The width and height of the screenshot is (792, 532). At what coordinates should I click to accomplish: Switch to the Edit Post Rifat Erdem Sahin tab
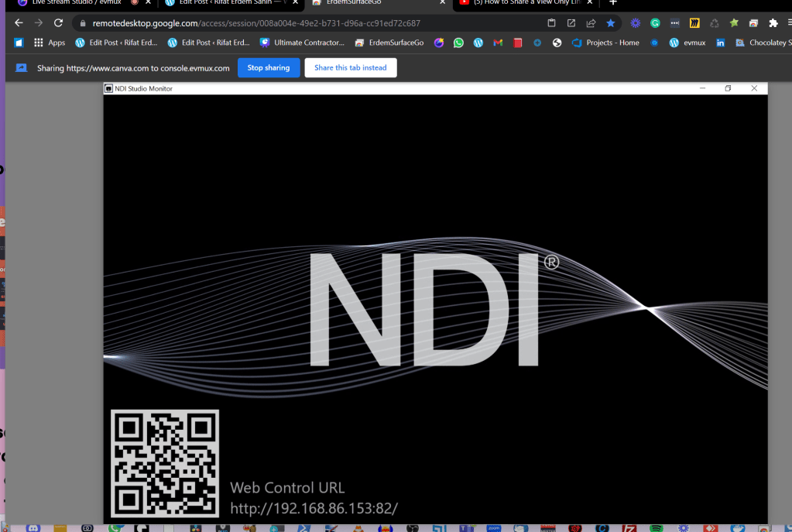[x=228, y=2]
